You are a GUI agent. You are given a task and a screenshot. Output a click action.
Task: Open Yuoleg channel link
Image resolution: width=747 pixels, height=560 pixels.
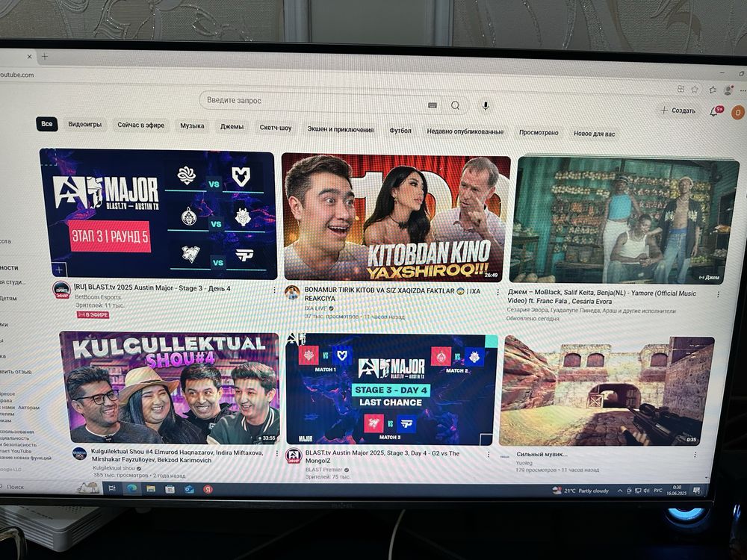pyautogui.click(x=524, y=462)
